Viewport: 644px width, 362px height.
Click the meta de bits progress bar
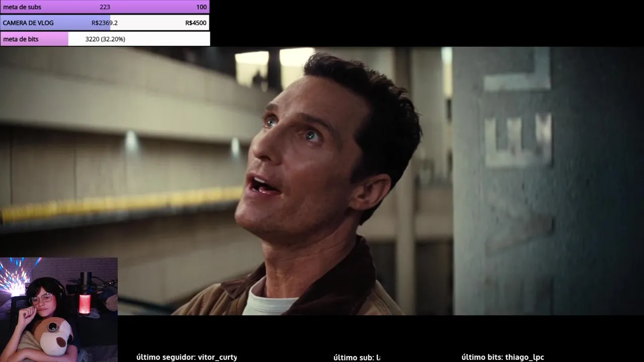(105, 39)
